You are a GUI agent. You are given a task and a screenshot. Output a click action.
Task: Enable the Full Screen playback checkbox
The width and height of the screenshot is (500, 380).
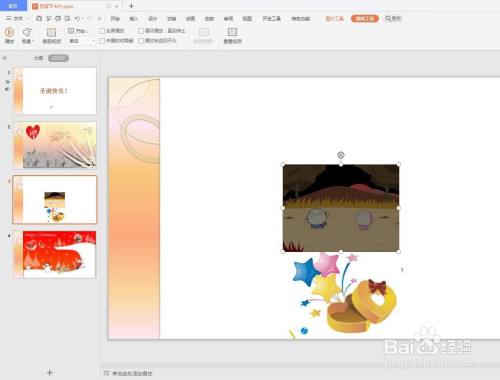point(102,31)
